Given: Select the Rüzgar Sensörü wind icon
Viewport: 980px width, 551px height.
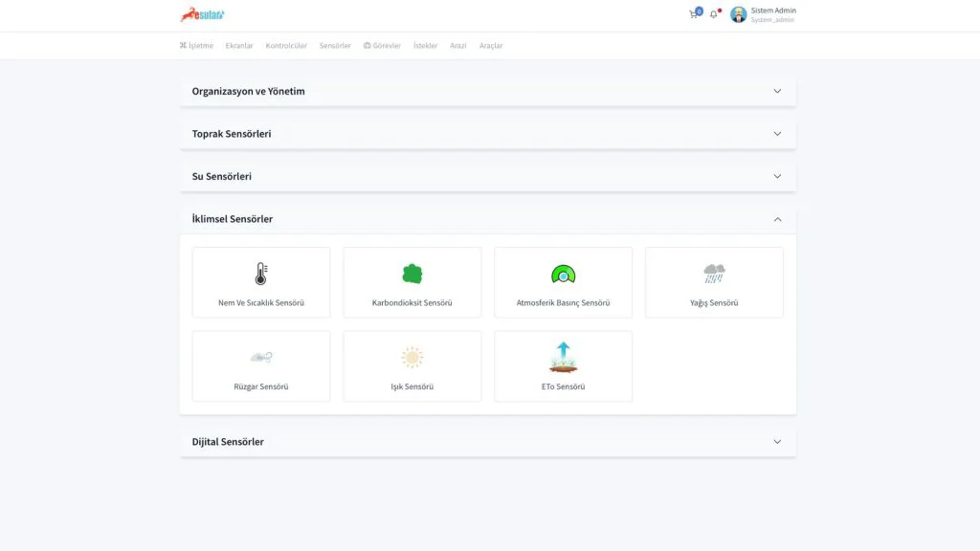Looking at the screenshot, I should pos(260,358).
